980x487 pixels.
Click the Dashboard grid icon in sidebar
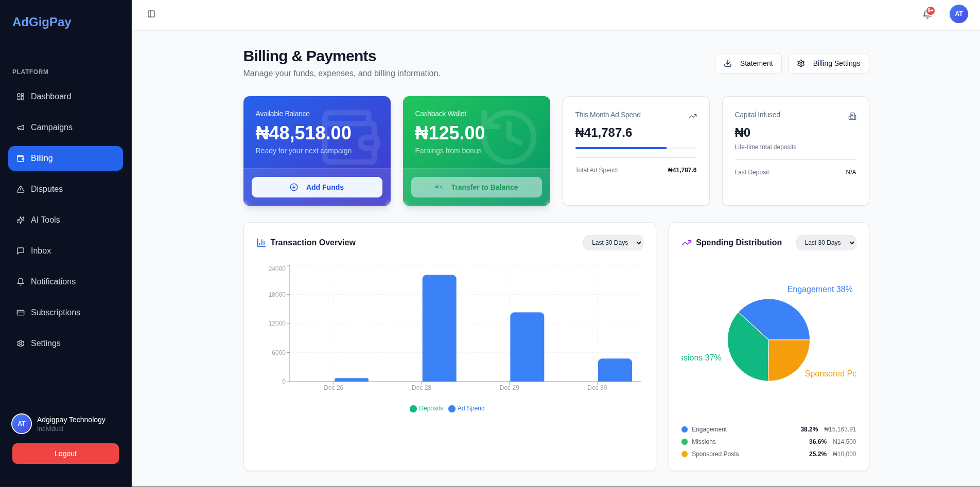(x=21, y=97)
